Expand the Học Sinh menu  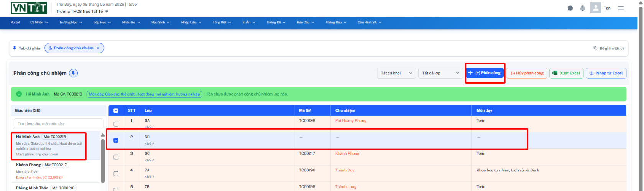[x=161, y=22]
